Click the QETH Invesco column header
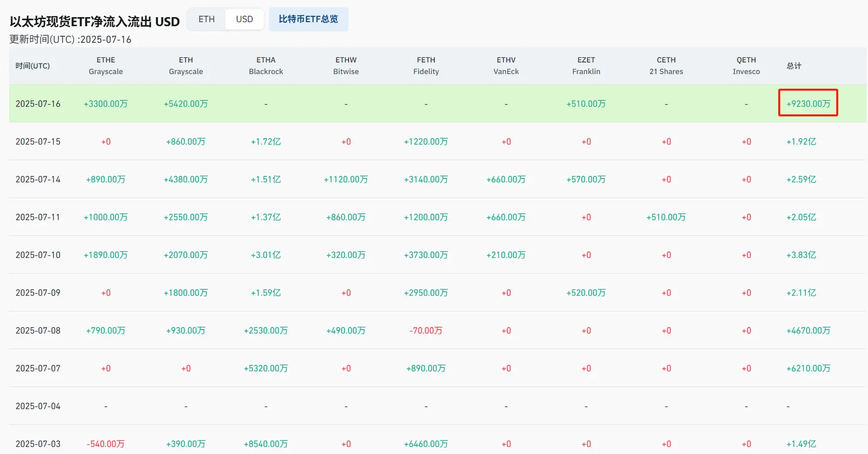Screen dimensions: 868x454 pos(746,66)
